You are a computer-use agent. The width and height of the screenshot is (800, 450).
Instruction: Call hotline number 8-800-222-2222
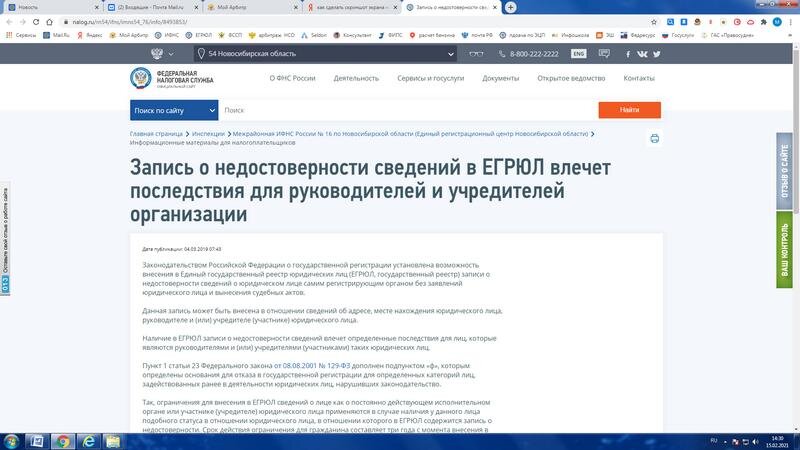click(x=529, y=54)
